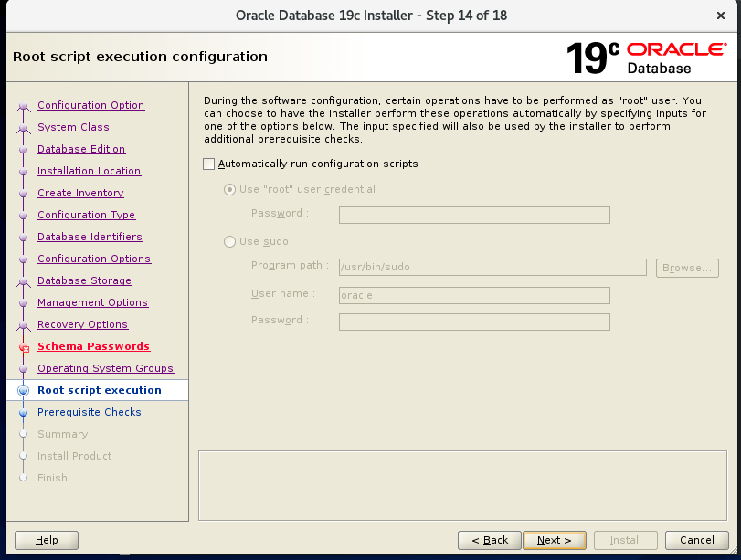Click the Database Storage step marker icon

(x=23, y=282)
